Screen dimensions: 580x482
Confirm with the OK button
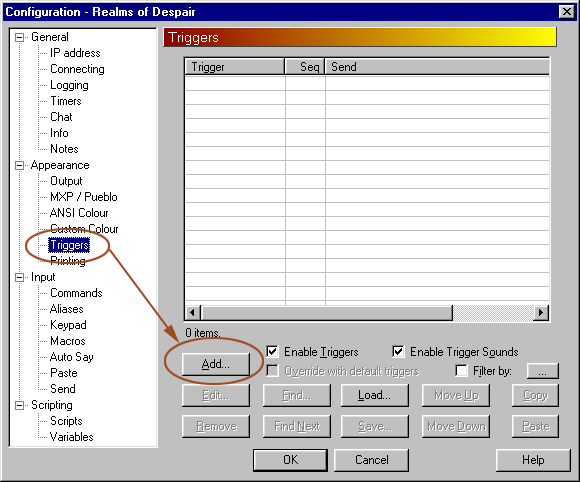(290, 460)
